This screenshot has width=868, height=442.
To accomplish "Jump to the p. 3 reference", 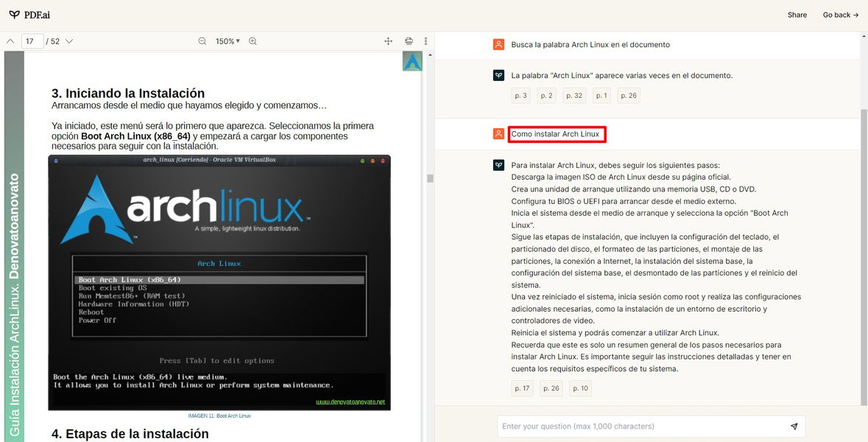I will click(521, 95).
